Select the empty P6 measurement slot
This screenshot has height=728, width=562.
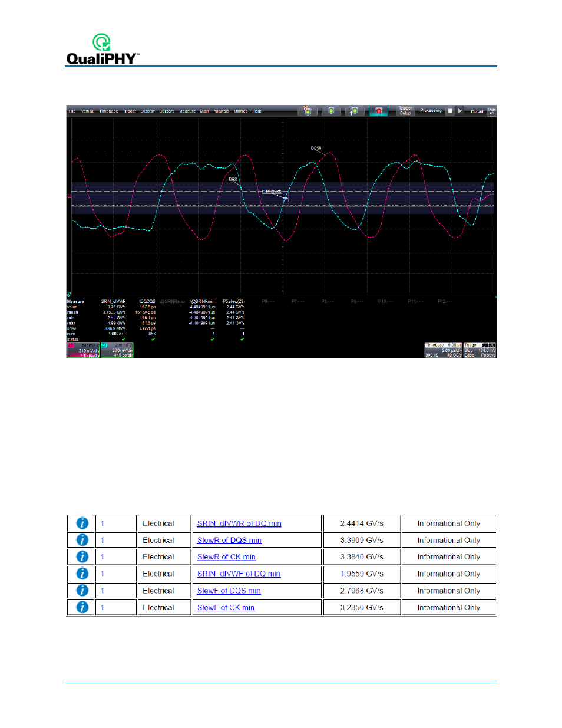point(268,301)
